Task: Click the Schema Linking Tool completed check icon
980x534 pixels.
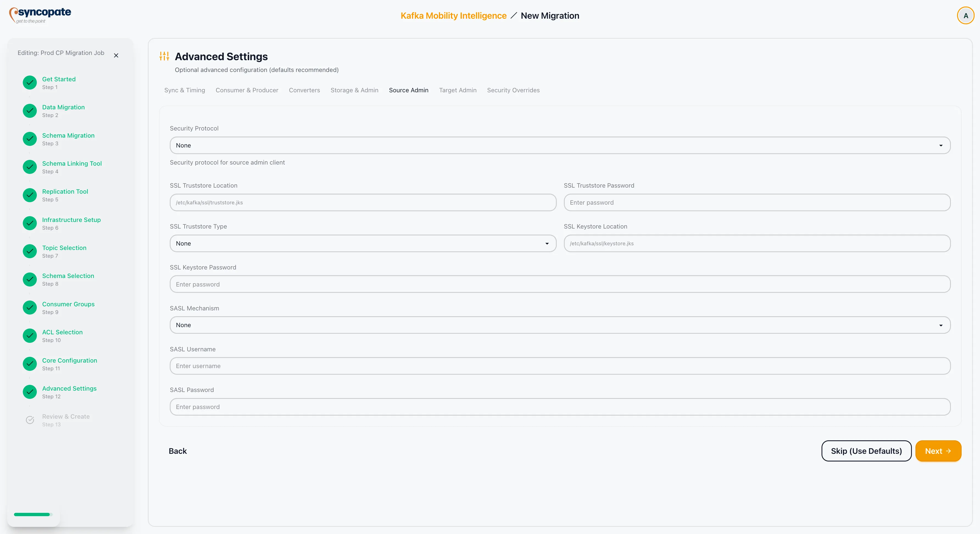Action: pos(29,167)
